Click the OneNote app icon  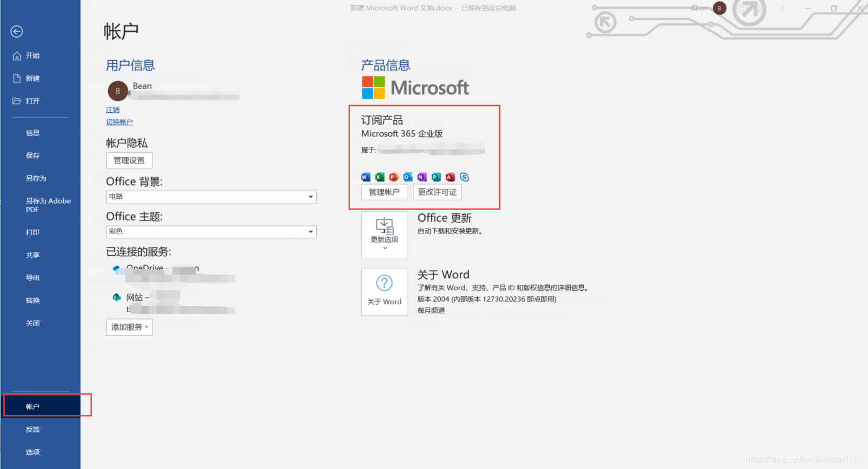click(x=422, y=177)
